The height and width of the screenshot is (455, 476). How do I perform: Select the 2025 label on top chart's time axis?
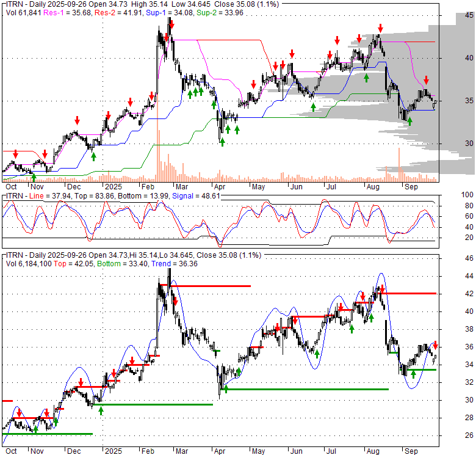pyautogui.click(x=114, y=187)
